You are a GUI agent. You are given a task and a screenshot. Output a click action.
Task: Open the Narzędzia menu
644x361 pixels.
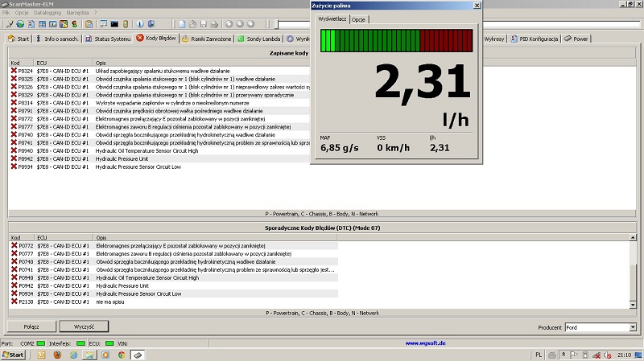78,14
